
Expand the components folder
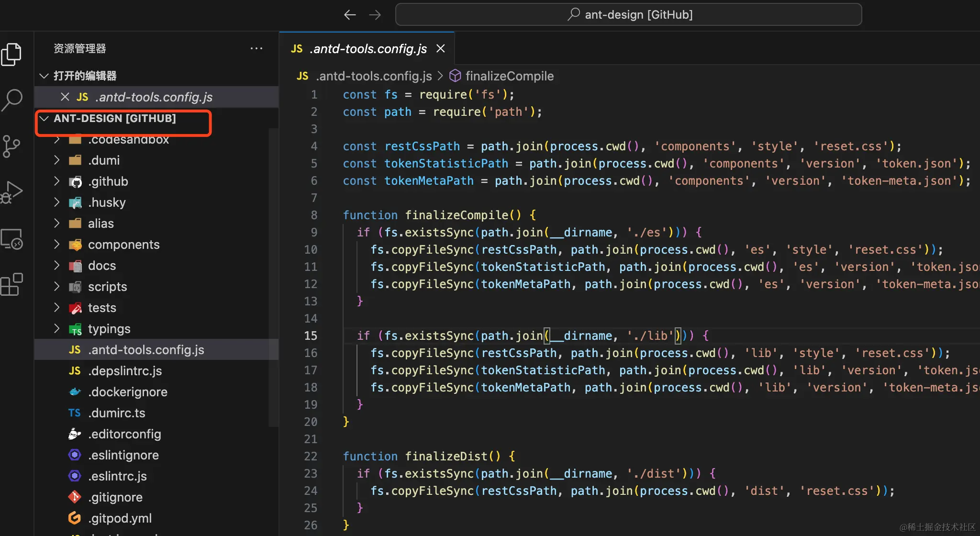click(123, 245)
